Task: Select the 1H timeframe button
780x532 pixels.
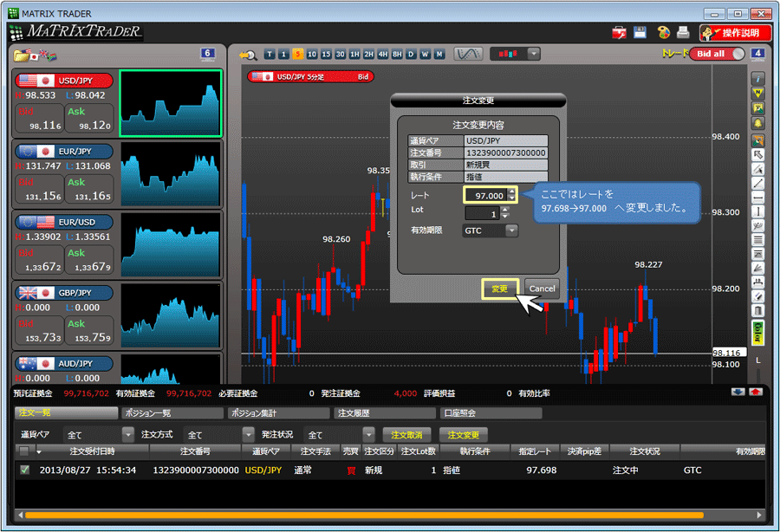Action: (354, 55)
